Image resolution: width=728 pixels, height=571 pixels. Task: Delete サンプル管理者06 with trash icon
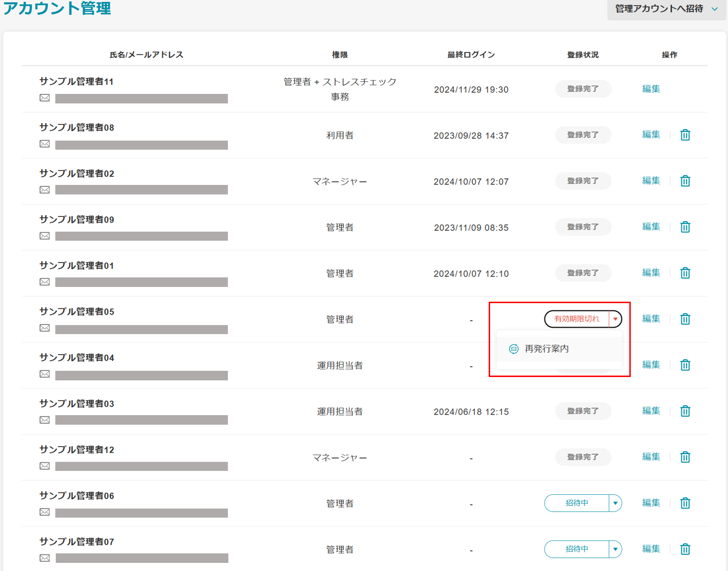(685, 503)
